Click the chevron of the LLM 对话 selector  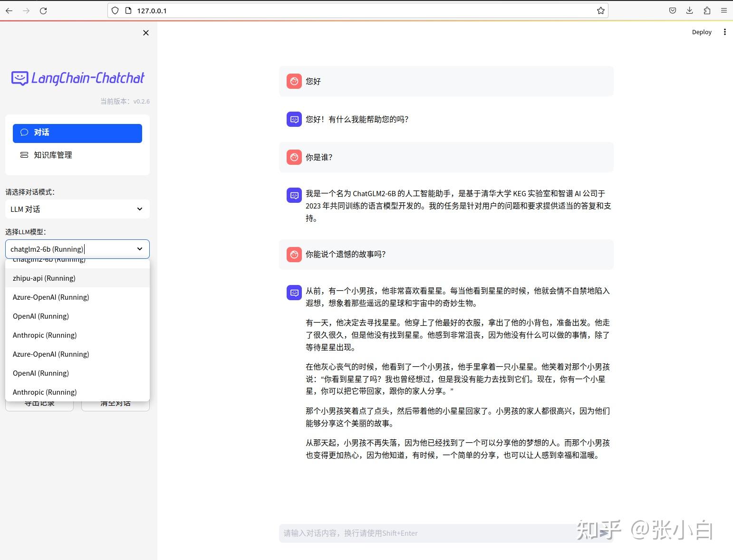click(x=140, y=209)
